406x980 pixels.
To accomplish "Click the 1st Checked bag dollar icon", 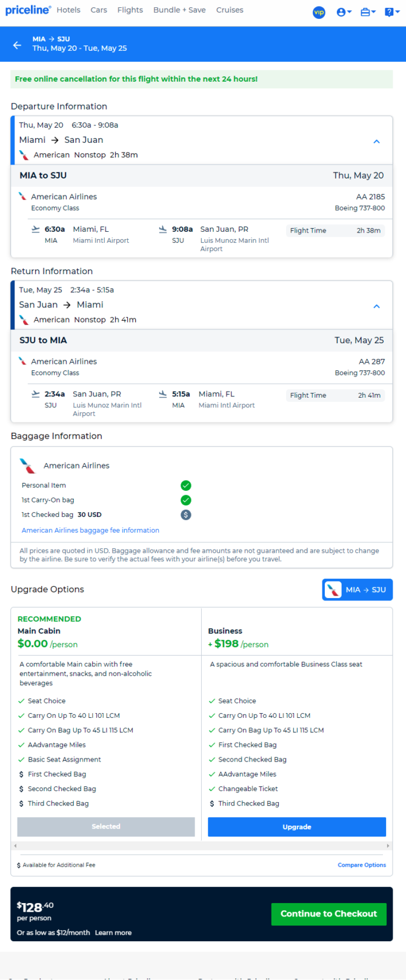I will click(x=186, y=515).
